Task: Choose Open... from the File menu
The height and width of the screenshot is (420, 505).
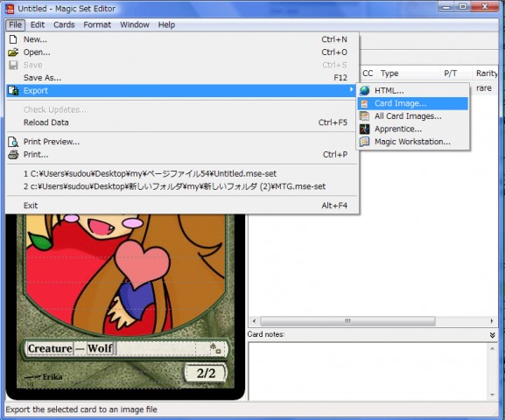Action: [x=182, y=52]
